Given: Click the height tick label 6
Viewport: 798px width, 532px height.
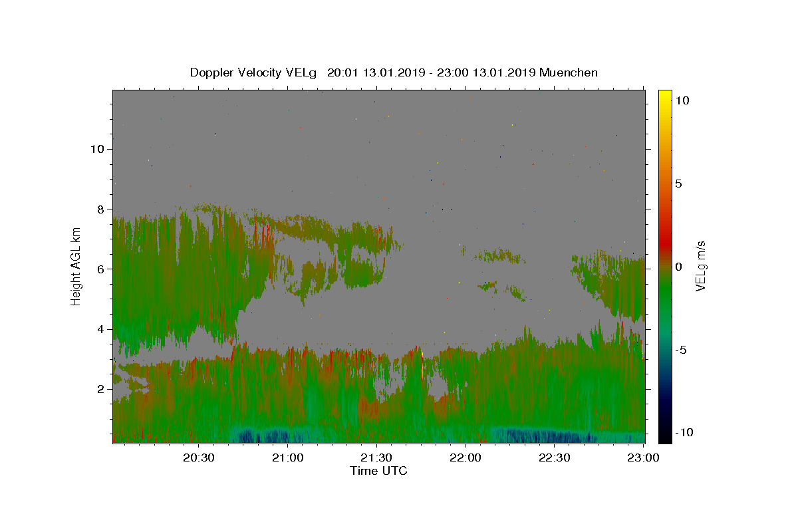Looking at the screenshot, I should tap(102, 269).
